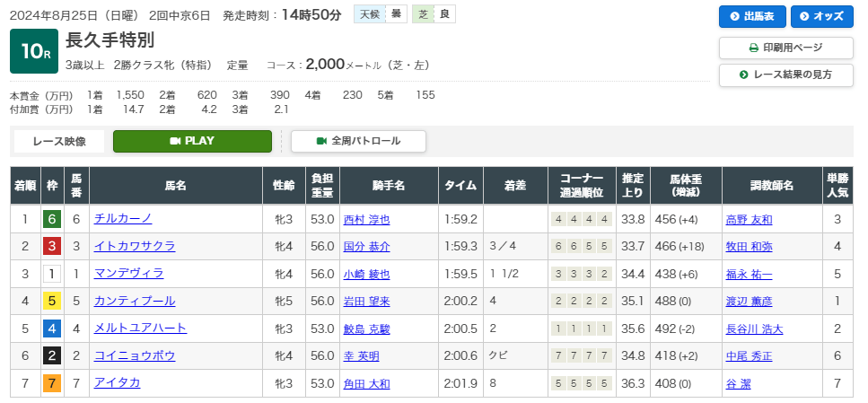The height and width of the screenshot is (403, 868).
Task: Select horse コイニョウボウ link
Action: tap(135, 355)
